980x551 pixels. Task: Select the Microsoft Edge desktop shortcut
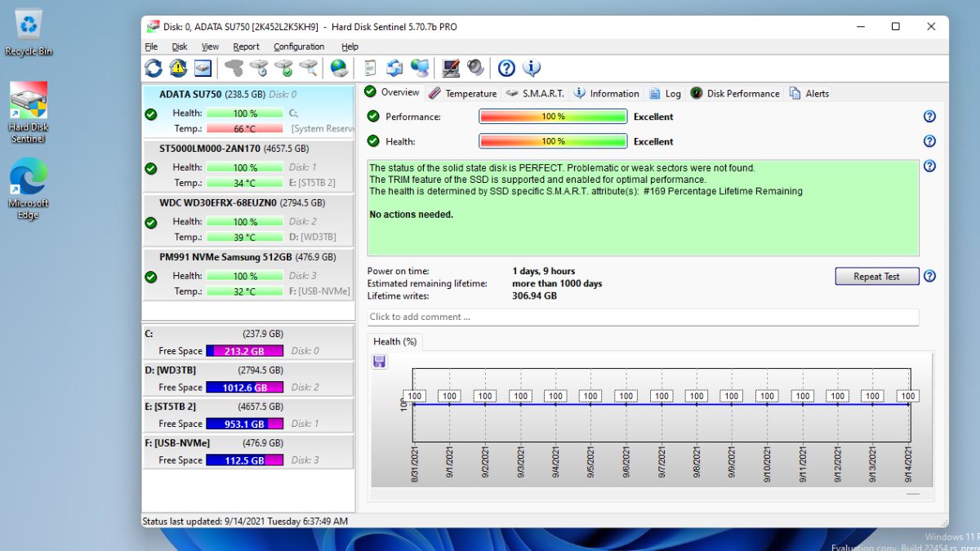tap(29, 189)
